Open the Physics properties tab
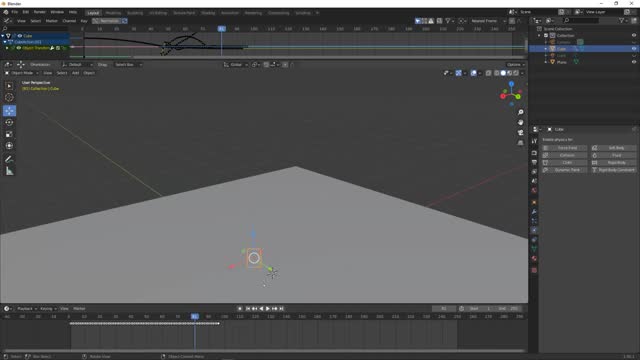This screenshot has width=640, height=360. (534, 231)
